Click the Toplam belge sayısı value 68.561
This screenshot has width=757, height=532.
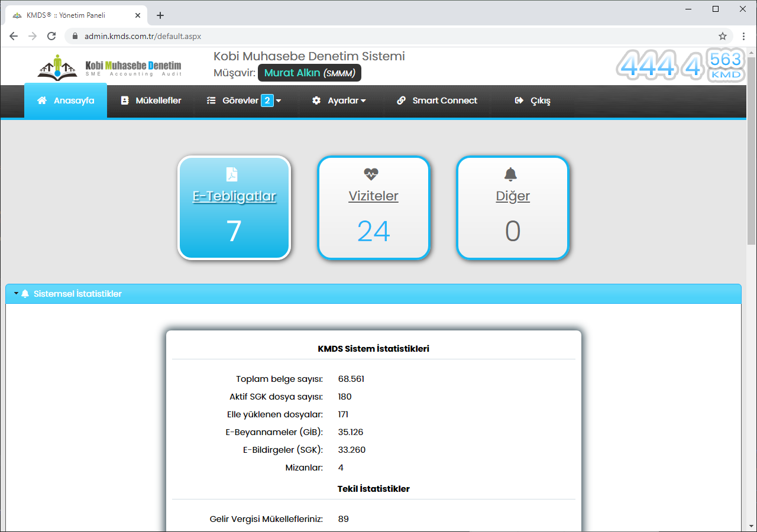click(x=351, y=379)
